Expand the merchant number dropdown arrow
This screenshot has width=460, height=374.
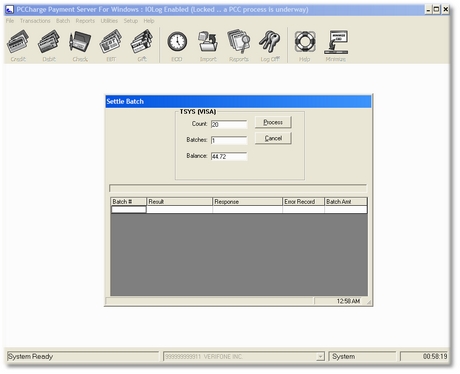[320, 357]
